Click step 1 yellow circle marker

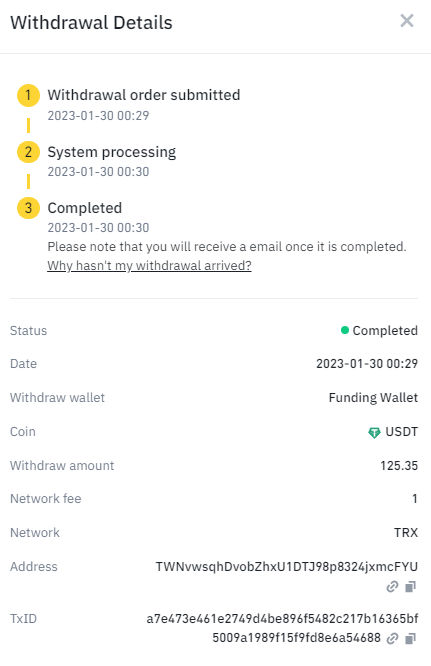28,95
